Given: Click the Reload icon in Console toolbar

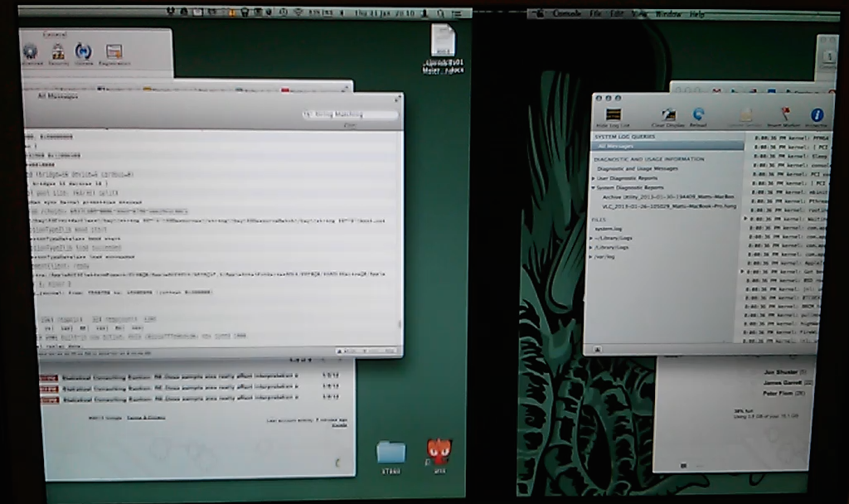Looking at the screenshot, I should pos(698,114).
